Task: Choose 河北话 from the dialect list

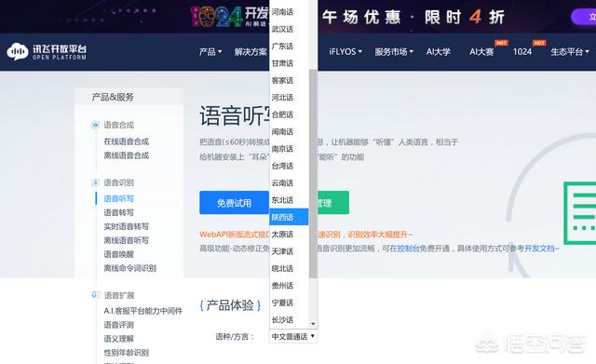Action: pos(289,97)
